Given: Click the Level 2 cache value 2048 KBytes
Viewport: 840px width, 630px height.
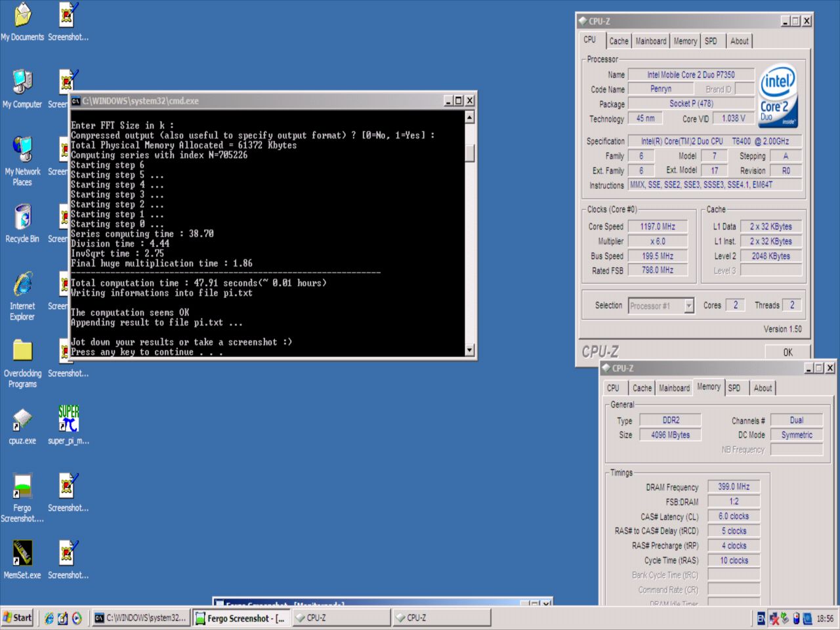Looking at the screenshot, I should [771, 256].
